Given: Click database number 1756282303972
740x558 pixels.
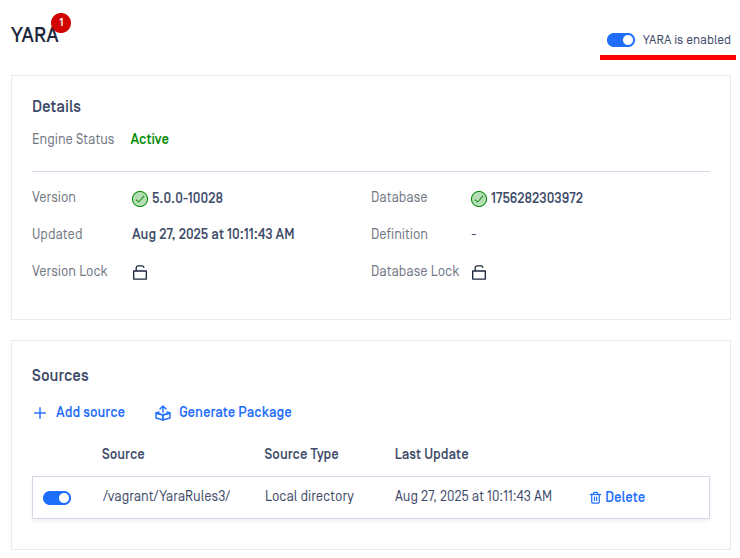Looking at the screenshot, I should (537, 198).
